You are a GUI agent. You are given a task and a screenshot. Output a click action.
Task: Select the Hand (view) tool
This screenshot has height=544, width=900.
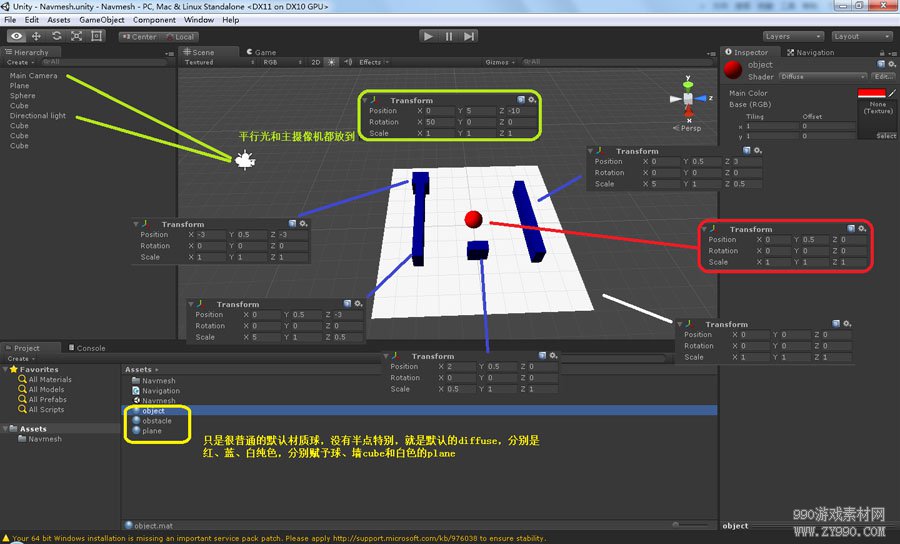click(x=16, y=36)
